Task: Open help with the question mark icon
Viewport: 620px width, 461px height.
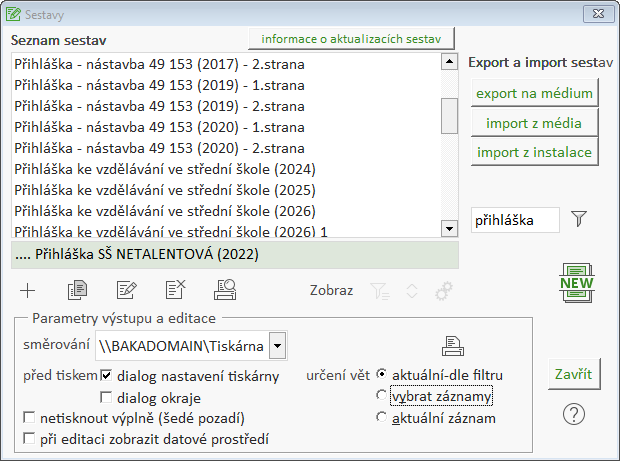Action: pyautogui.click(x=574, y=412)
